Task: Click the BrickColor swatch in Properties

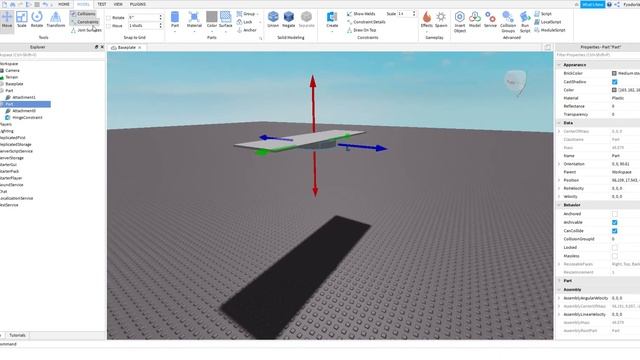Action: 614,73
